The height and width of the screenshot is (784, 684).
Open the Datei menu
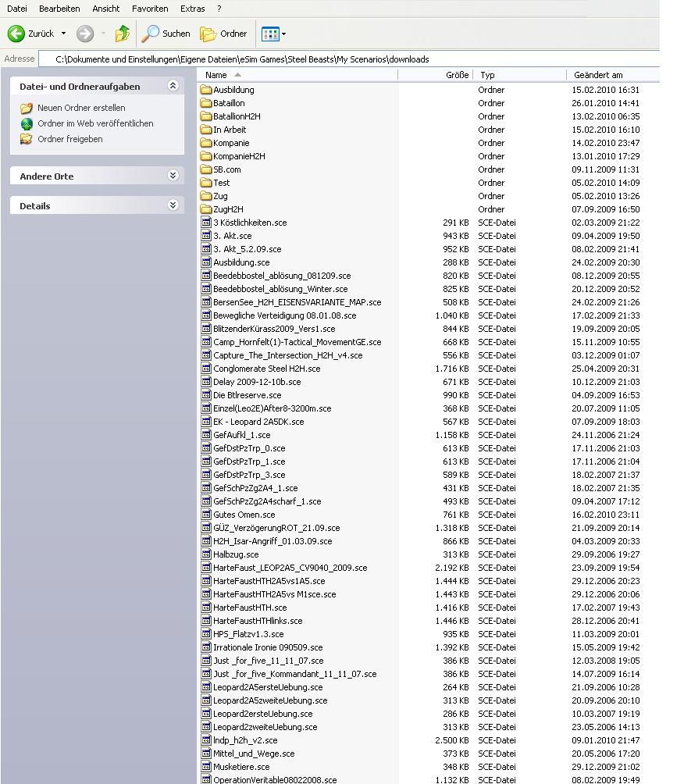click(x=16, y=9)
